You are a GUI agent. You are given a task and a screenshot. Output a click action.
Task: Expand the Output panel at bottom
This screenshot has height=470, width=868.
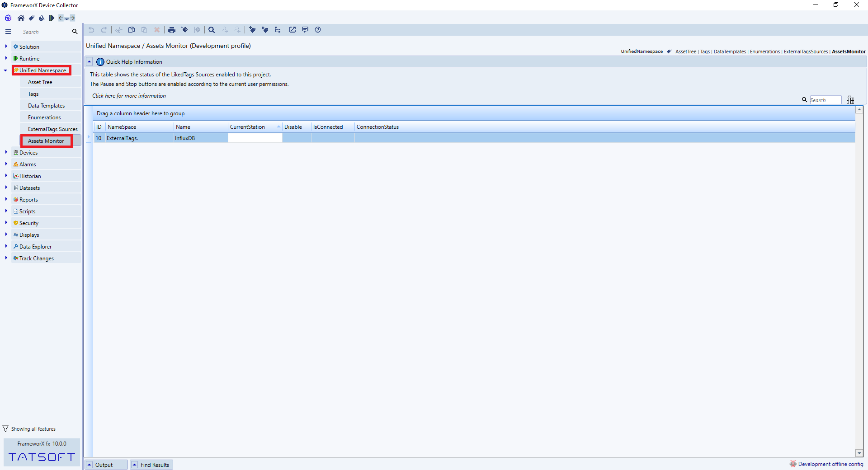[x=90, y=465]
